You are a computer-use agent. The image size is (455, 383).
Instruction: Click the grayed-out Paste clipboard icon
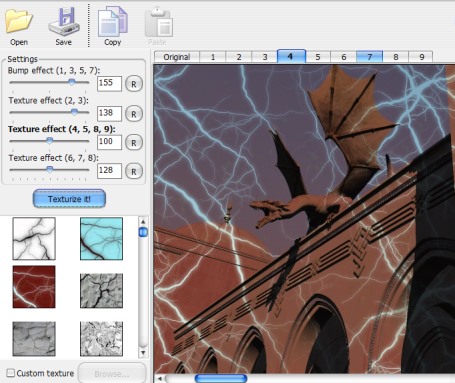pos(159,22)
